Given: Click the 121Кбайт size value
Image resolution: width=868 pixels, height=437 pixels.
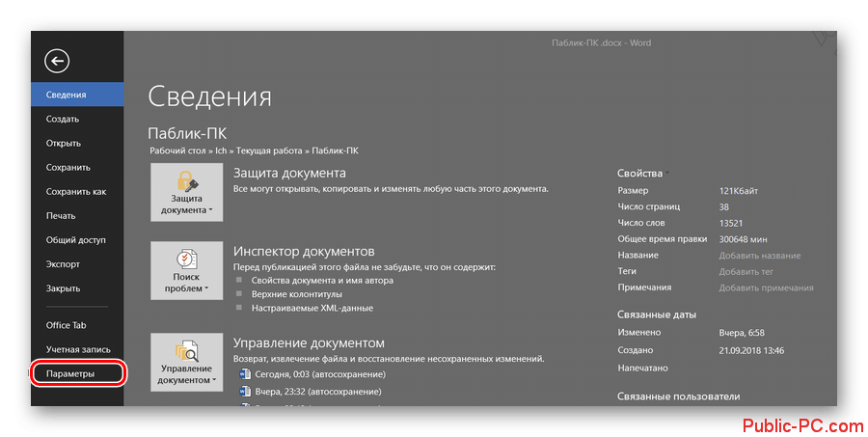Looking at the screenshot, I should [739, 191].
